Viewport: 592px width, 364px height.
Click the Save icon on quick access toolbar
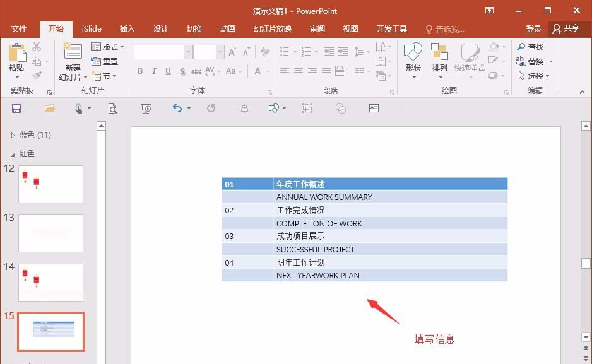coord(16,109)
